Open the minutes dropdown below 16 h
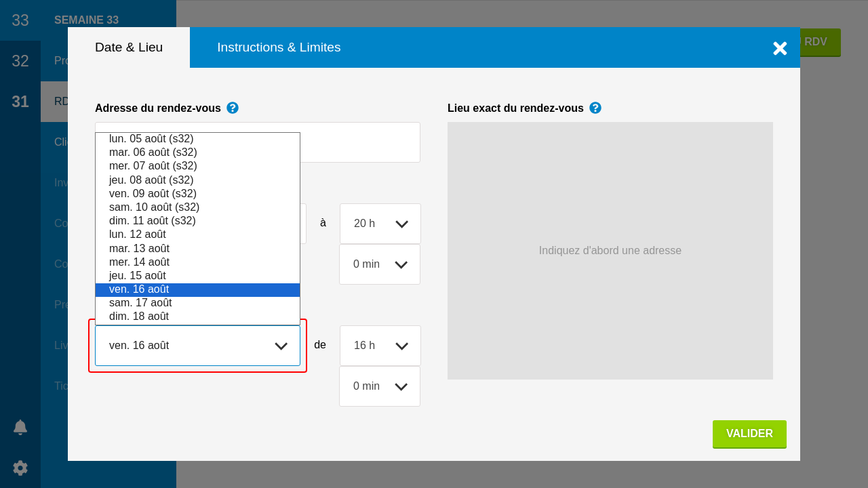 pyautogui.click(x=379, y=386)
